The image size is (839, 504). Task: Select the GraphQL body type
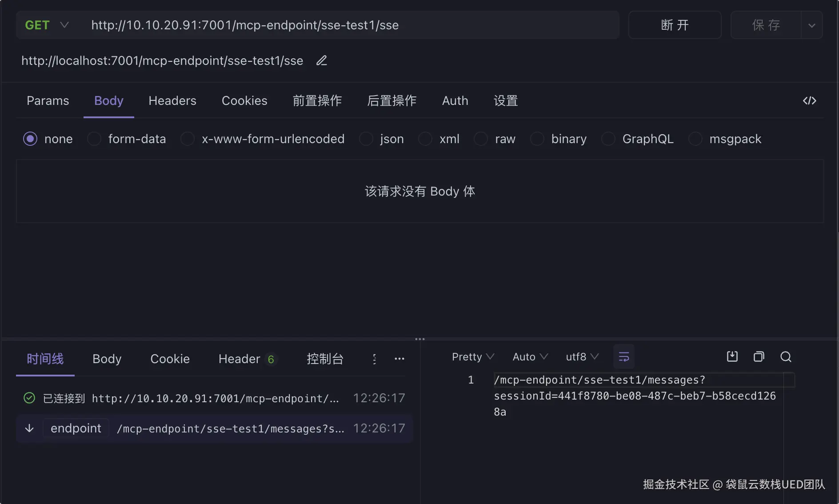(608, 139)
